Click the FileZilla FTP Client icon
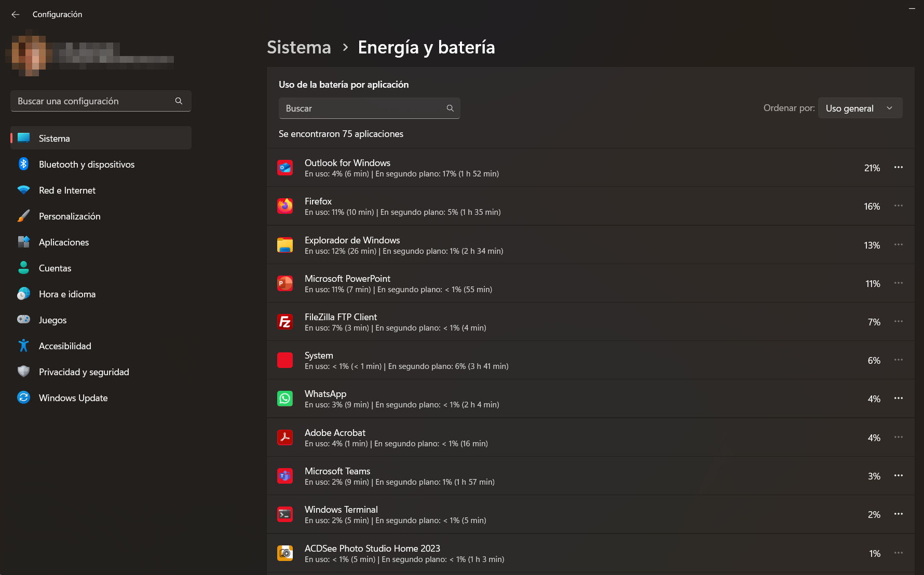 [285, 322]
